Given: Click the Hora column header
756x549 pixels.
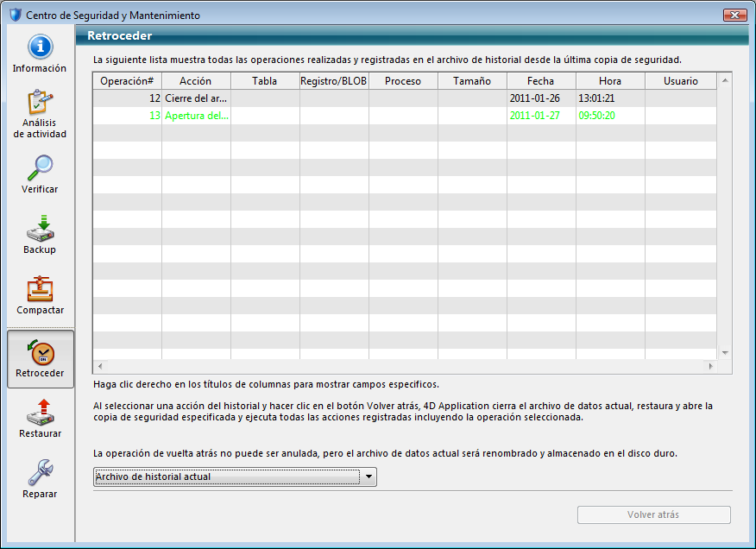Looking at the screenshot, I should point(610,81).
